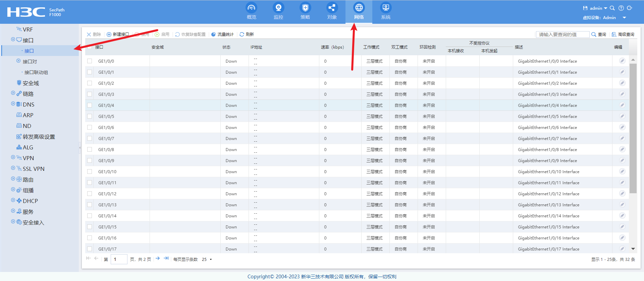The image size is (644, 281).
Task: Go to the next page arrow
Action: [158, 258]
